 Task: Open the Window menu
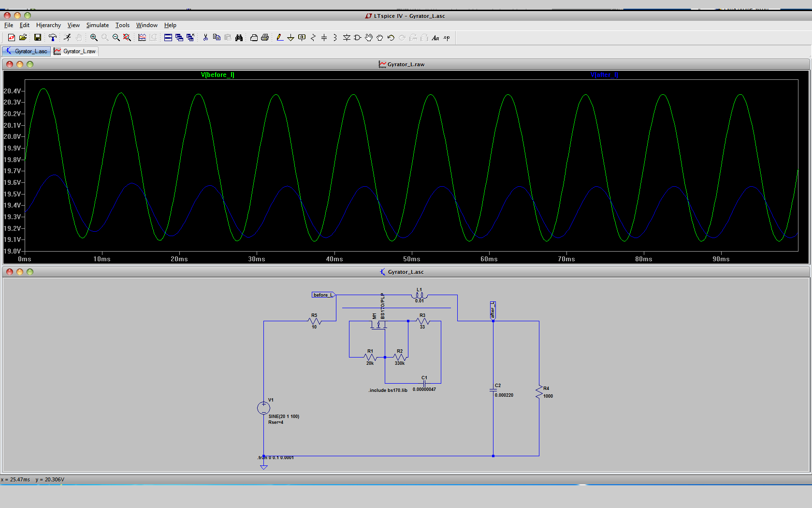click(147, 25)
